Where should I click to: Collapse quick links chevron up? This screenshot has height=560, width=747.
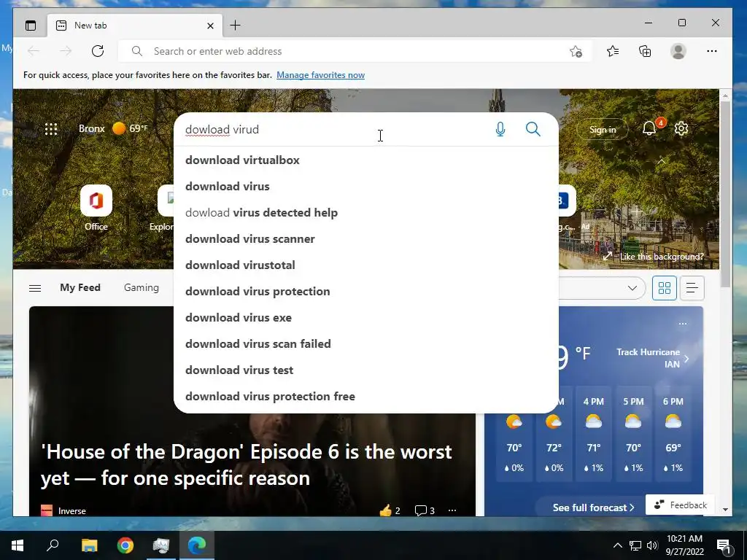(661, 162)
